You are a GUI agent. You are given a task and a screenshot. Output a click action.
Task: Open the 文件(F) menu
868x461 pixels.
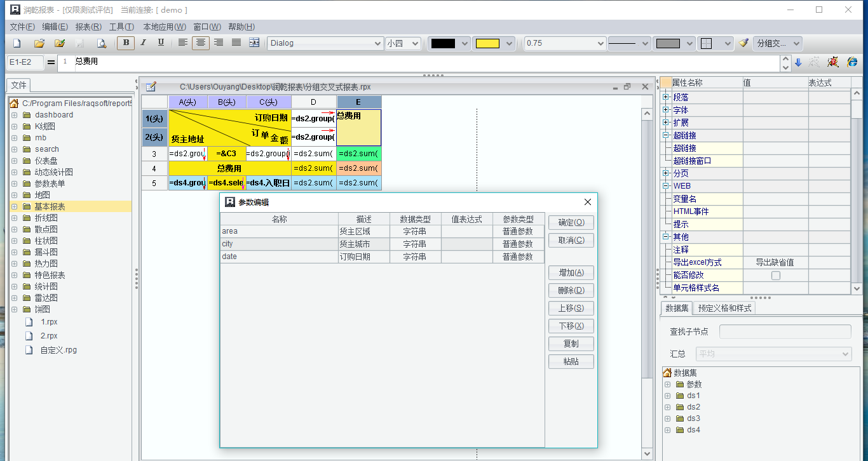coord(22,27)
